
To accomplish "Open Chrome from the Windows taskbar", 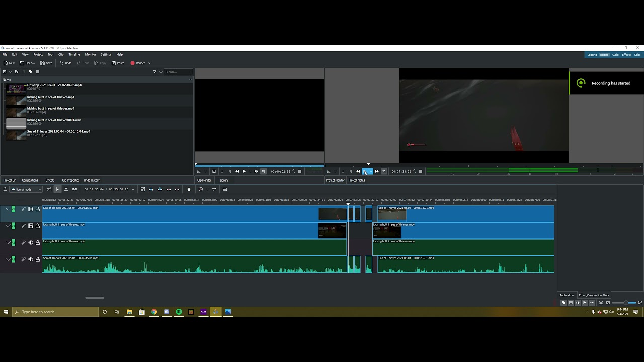I will [x=154, y=312].
